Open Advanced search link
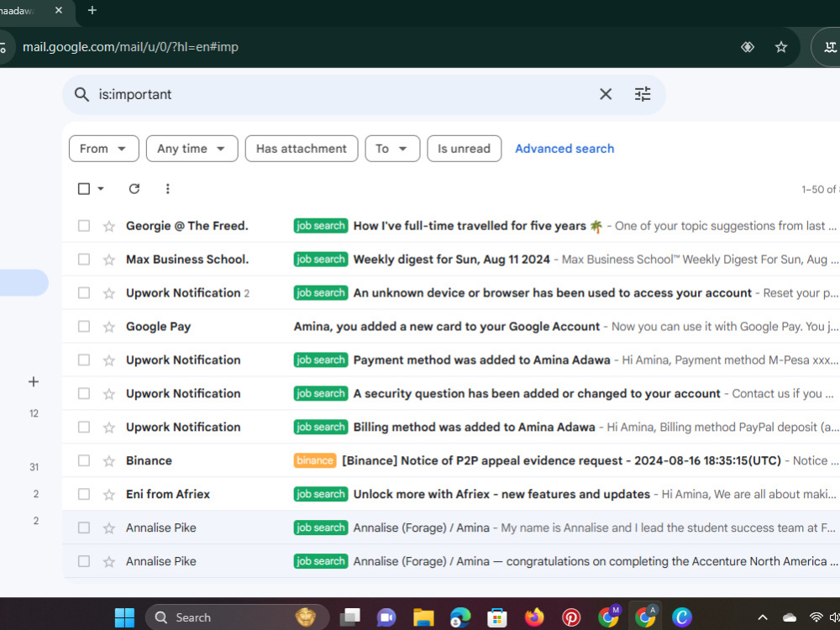Image resolution: width=840 pixels, height=630 pixels. [564, 149]
